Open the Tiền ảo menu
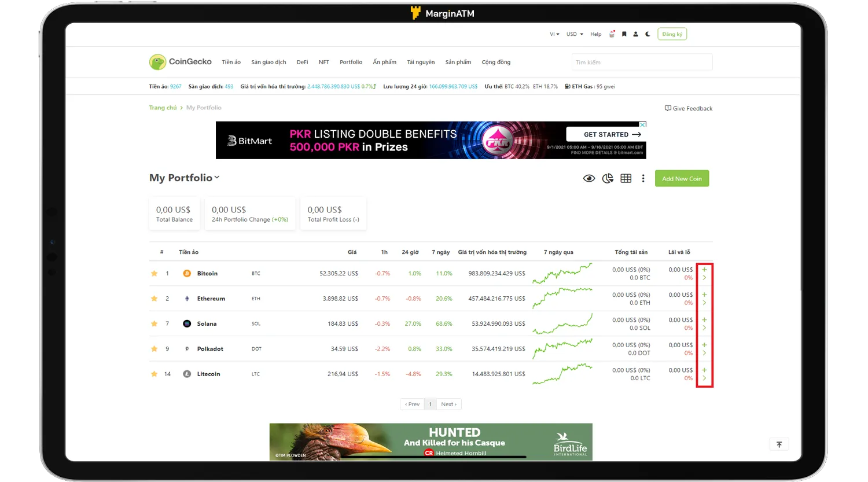 [x=231, y=62]
